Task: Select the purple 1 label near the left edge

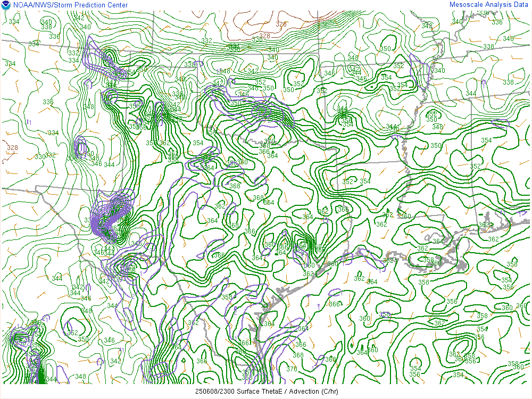Action: tap(29, 122)
